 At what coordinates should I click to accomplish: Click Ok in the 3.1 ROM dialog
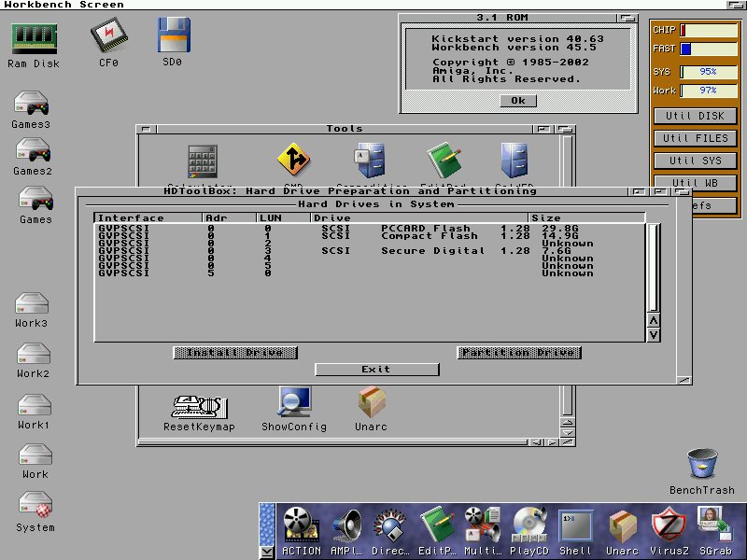(518, 101)
